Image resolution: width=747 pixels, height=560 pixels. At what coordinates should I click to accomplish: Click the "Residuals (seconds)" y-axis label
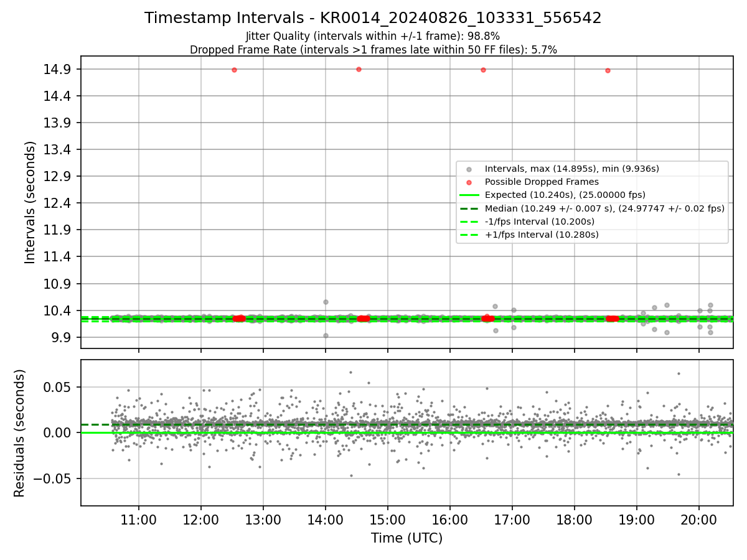click(x=19, y=433)
